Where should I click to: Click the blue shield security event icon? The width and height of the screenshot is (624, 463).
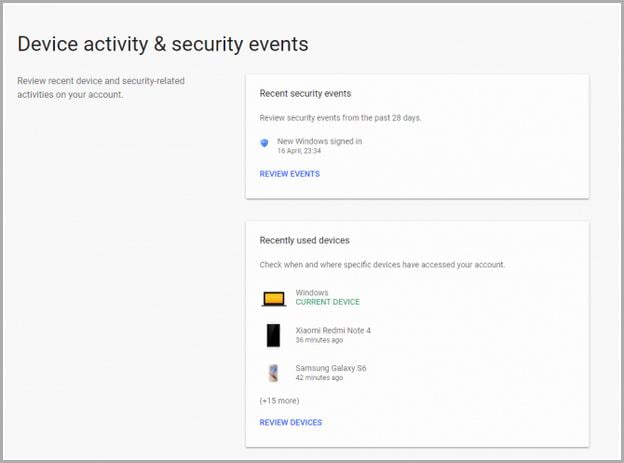pyautogui.click(x=264, y=143)
